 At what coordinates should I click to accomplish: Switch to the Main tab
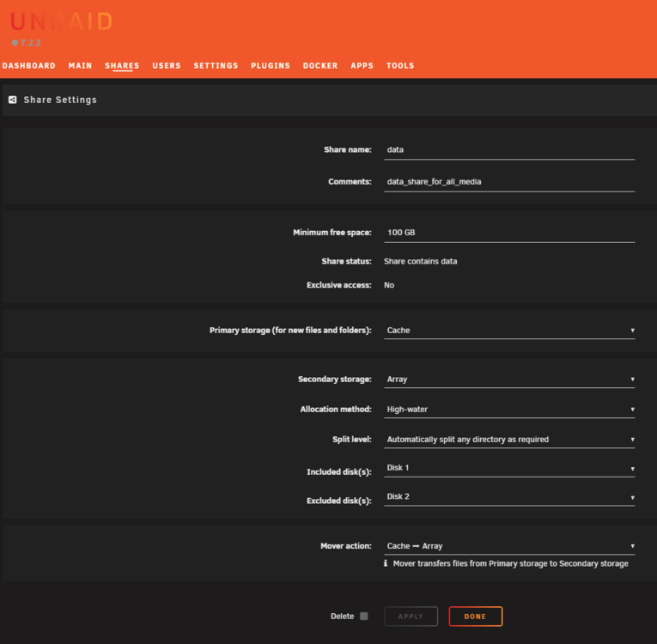pos(80,66)
